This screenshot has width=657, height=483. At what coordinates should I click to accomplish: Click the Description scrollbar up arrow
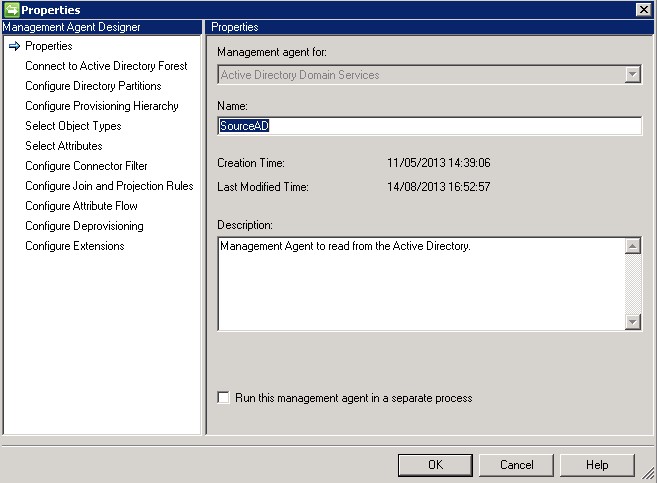point(633,245)
